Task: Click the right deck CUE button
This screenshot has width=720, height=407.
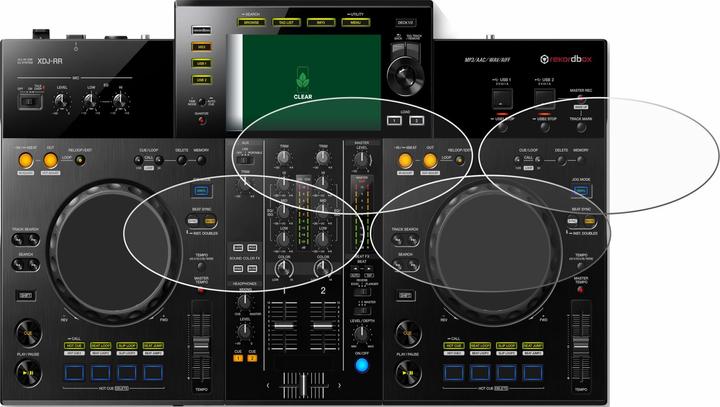Action: [408, 333]
